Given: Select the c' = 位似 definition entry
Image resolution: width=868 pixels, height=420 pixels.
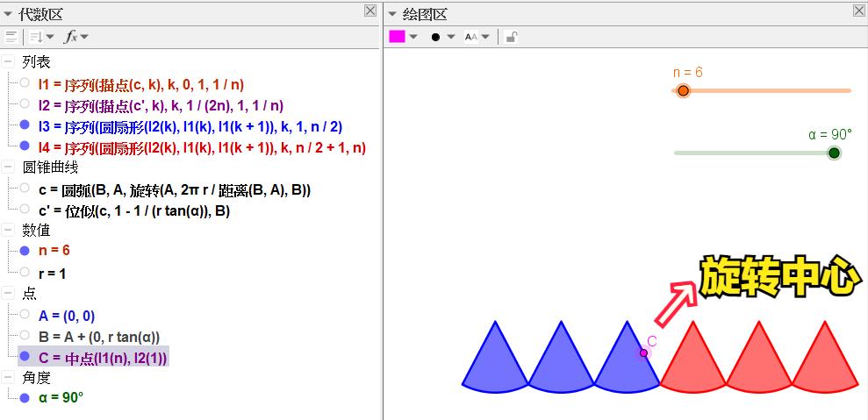Looking at the screenshot, I should (133, 210).
